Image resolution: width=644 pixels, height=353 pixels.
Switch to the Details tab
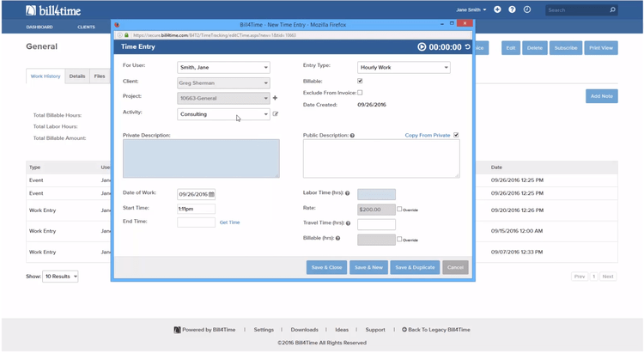pyautogui.click(x=77, y=76)
